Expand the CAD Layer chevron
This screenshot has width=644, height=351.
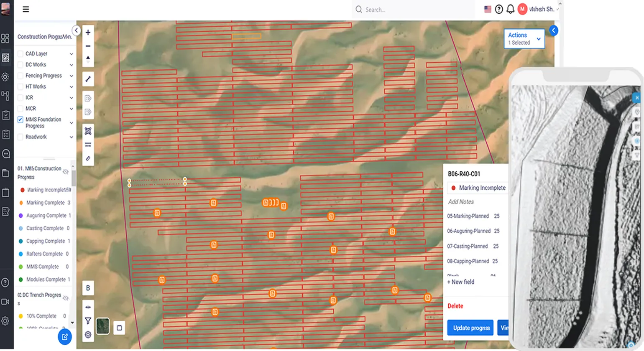[71, 54]
